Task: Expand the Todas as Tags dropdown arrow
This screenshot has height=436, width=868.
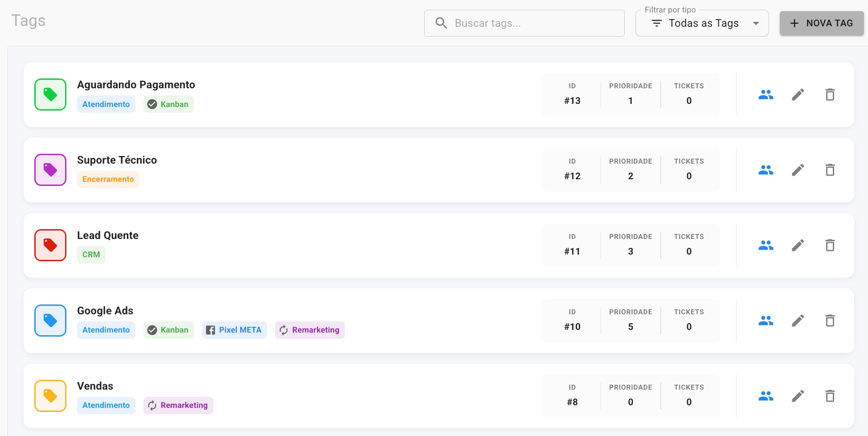Action: 756,23
